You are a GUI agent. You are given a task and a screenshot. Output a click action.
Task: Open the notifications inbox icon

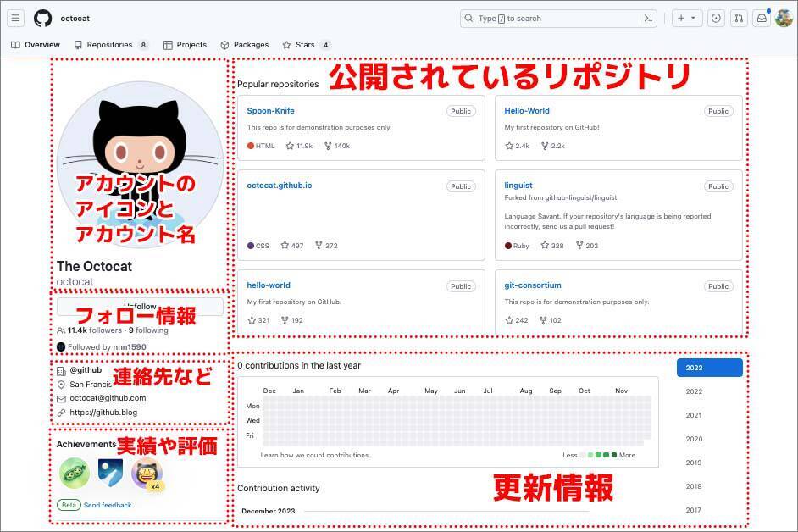[x=762, y=18]
